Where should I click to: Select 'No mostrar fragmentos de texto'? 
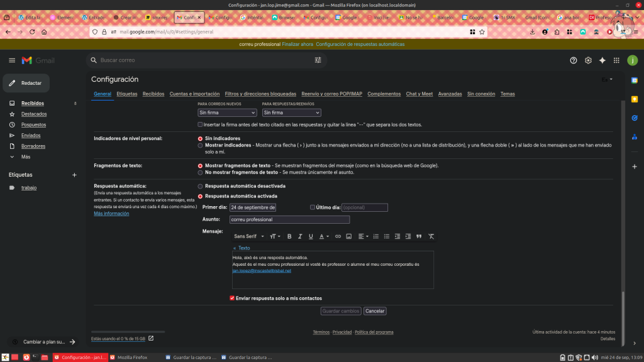200,172
